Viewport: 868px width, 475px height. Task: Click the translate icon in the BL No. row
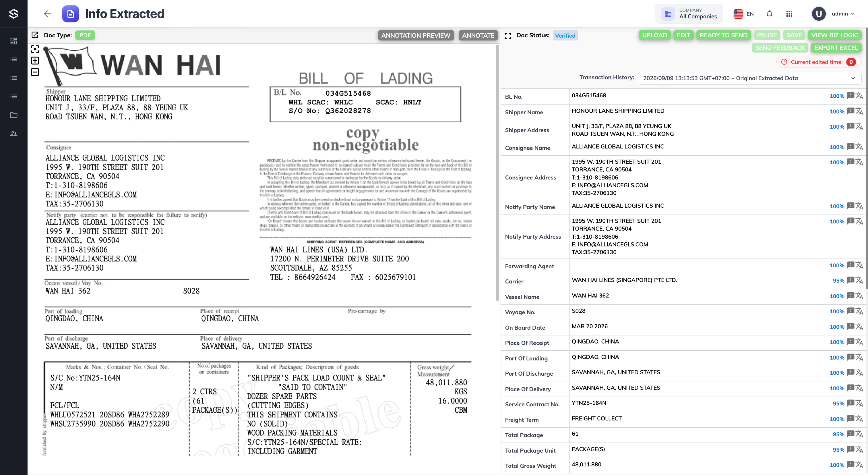[859, 96]
